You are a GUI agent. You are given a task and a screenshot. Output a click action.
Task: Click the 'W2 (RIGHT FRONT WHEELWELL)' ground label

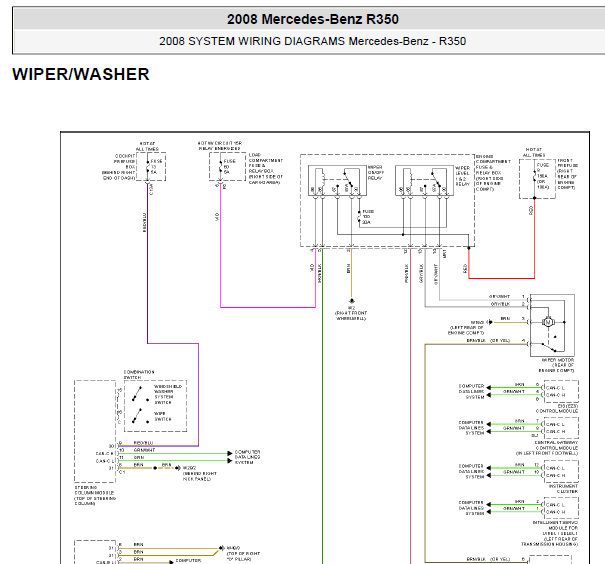(x=351, y=313)
